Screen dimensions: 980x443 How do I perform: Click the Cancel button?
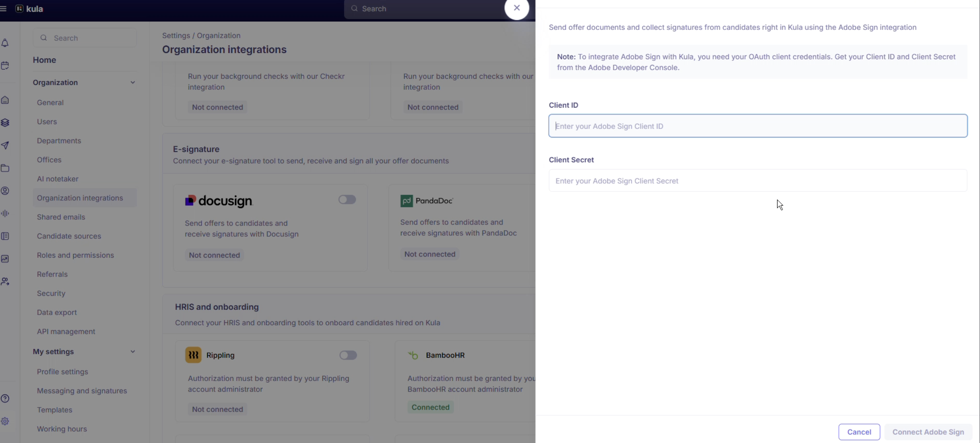click(x=859, y=432)
